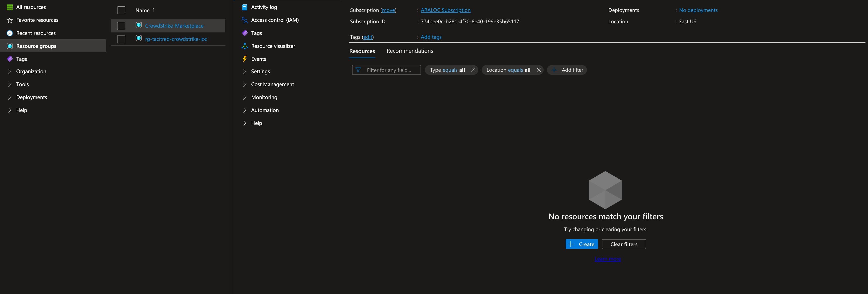Expand the Cost Management section

pyautogui.click(x=272, y=84)
